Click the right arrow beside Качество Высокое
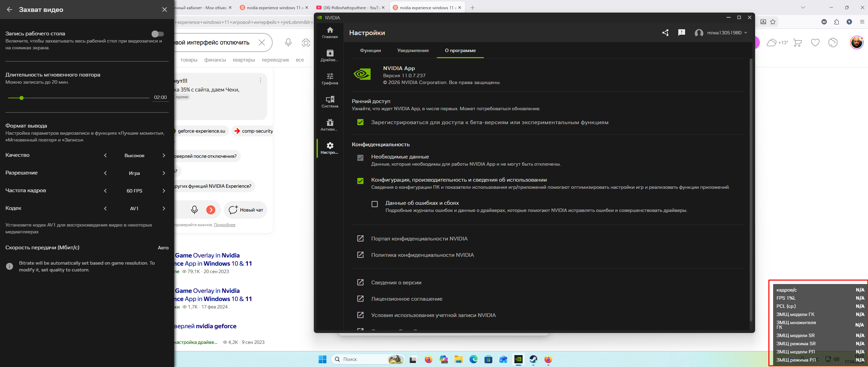Viewport: 868px width, 367px height. tap(164, 155)
